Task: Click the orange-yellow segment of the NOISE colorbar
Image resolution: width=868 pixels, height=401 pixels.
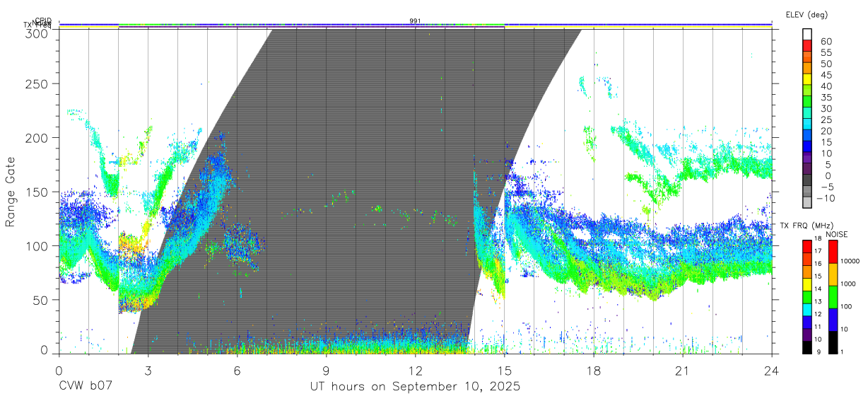Action: (833, 274)
